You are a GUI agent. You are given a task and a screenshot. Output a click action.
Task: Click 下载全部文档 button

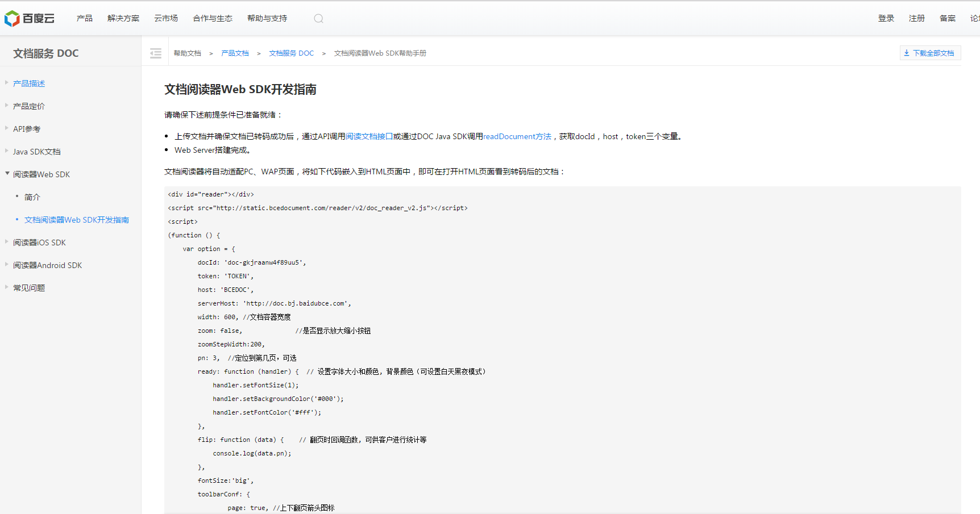click(x=931, y=53)
